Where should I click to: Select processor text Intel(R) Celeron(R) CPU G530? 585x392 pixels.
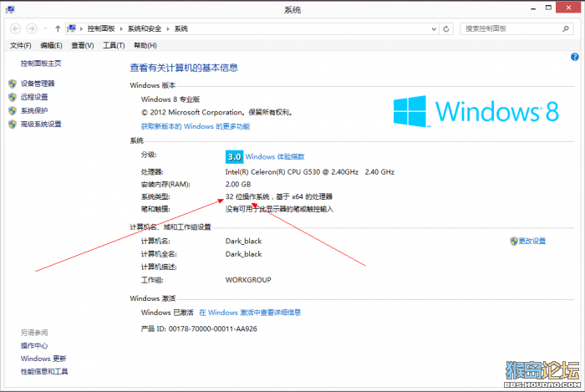click(x=272, y=172)
